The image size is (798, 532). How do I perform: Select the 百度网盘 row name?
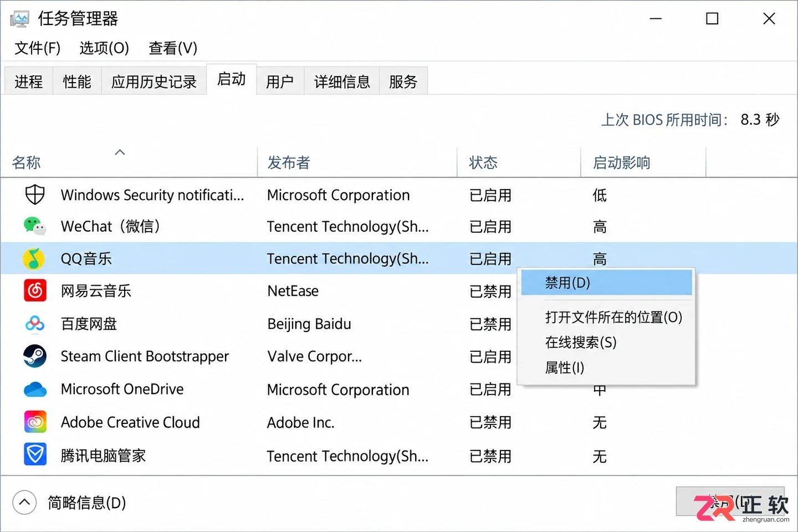click(89, 324)
